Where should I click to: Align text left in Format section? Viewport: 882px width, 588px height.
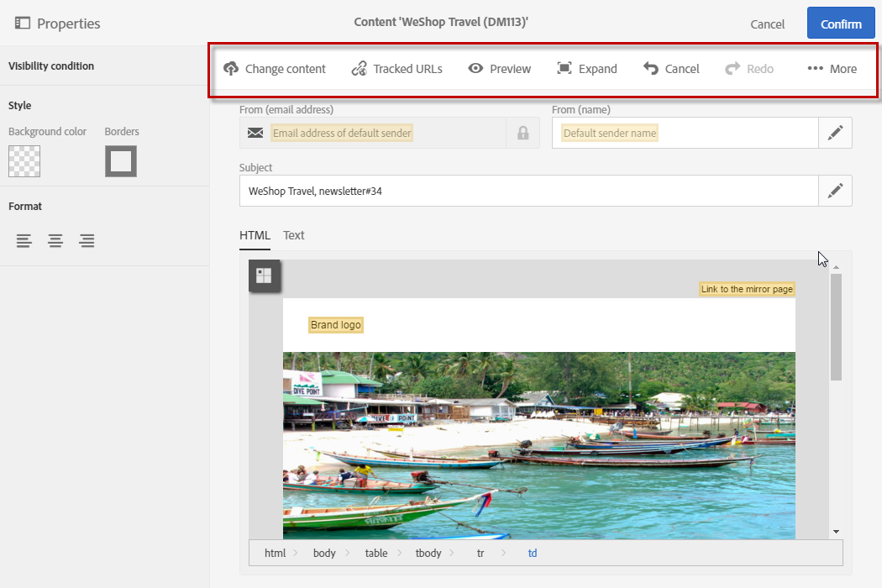pos(25,242)
